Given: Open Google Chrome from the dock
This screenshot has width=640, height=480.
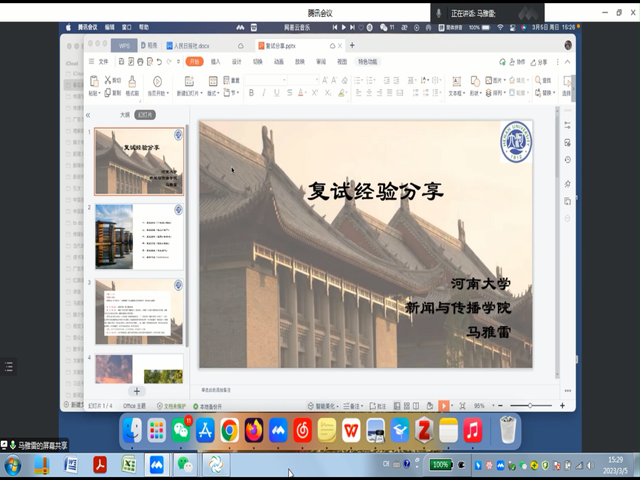Looking at the screenshot, I should click(x=229, y=430).
